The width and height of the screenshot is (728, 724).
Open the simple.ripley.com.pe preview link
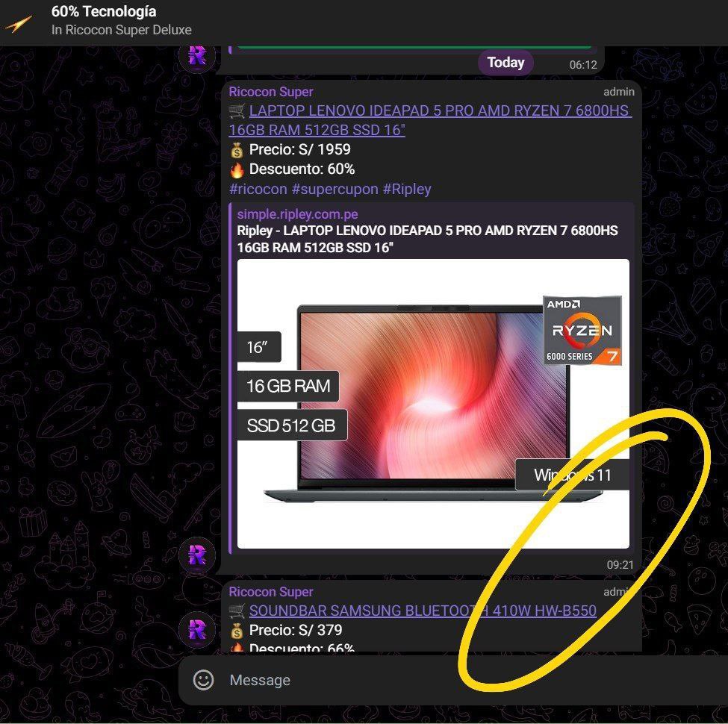click(297, 214)
